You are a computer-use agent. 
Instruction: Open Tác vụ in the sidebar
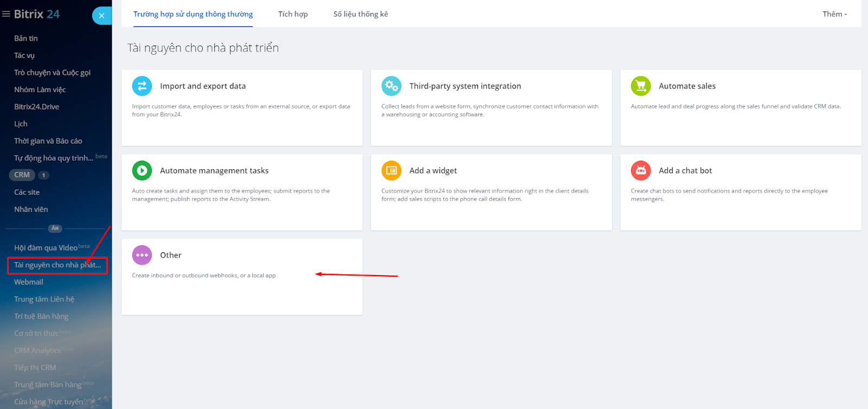pos(24,55)
